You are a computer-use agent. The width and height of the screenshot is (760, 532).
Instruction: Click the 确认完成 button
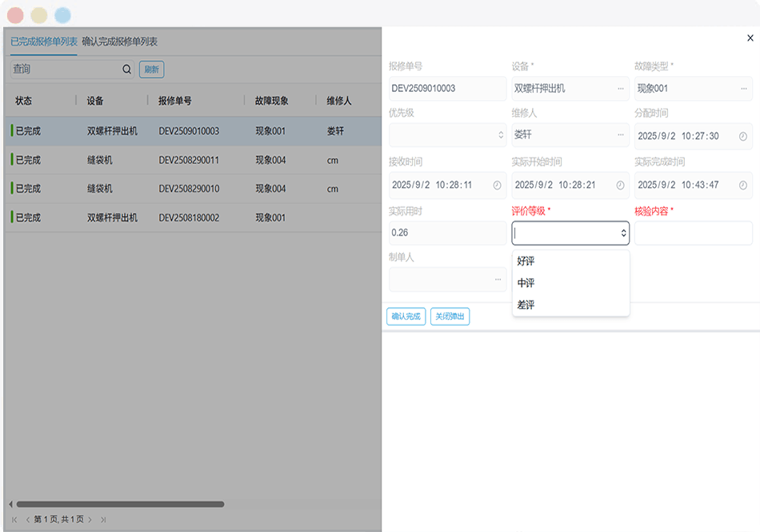[406, 316]
